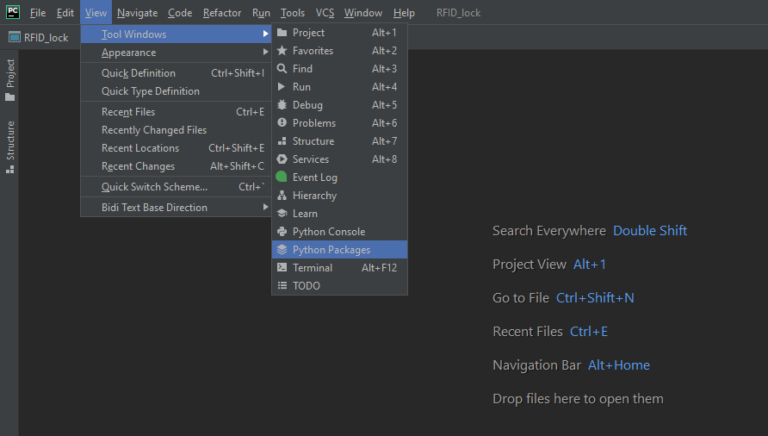
Task: Click the Favorites star icon
Action: tap(282, 51)
